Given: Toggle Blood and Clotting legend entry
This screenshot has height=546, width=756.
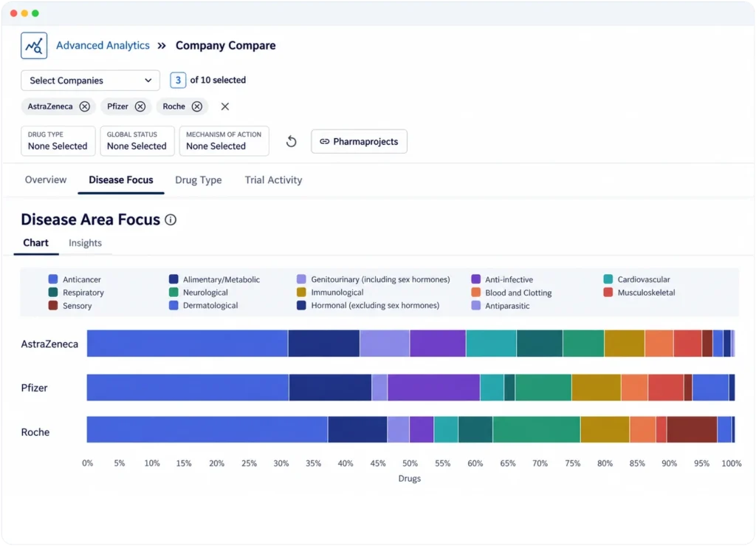Looking at the screenshot, I should click(512, 293).
